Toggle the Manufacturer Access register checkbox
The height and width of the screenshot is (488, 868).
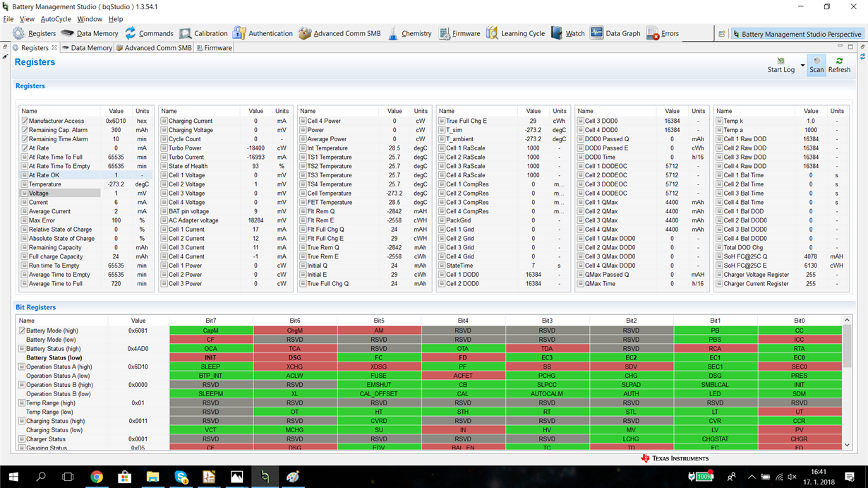(25, 121)
